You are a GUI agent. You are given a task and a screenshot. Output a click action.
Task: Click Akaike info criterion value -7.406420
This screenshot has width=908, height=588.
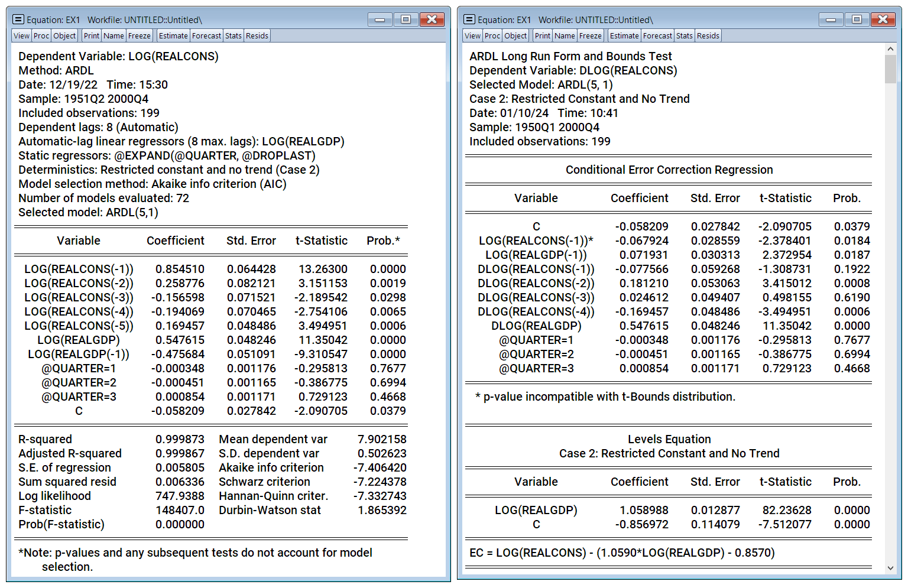click(x=380, y=467)
